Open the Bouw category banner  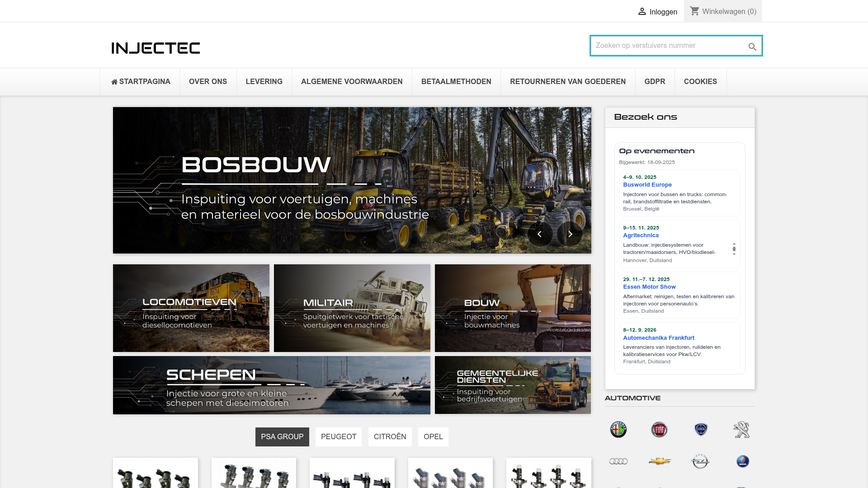(x=513, y=308)
